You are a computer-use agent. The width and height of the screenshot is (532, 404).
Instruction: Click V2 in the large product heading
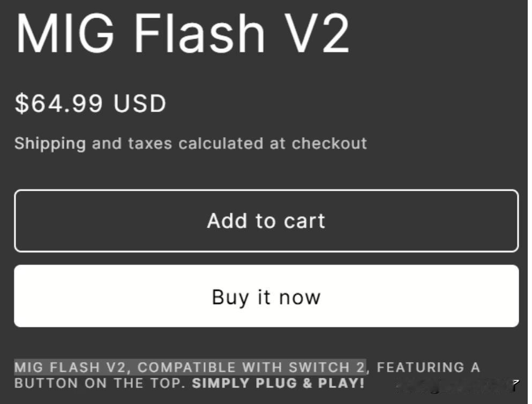coord(317,33)
